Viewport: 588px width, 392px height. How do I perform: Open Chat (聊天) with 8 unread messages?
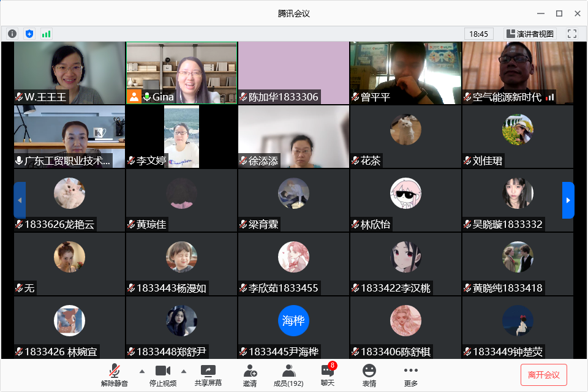point(328,375)
